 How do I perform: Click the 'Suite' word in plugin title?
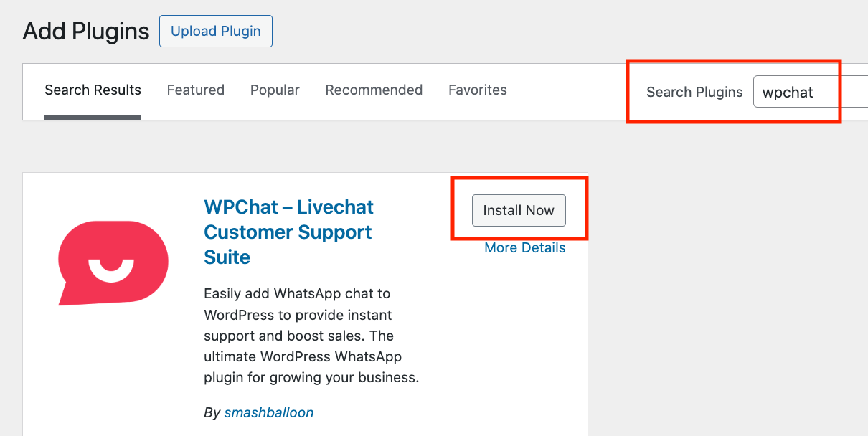[x=227, y=257]
